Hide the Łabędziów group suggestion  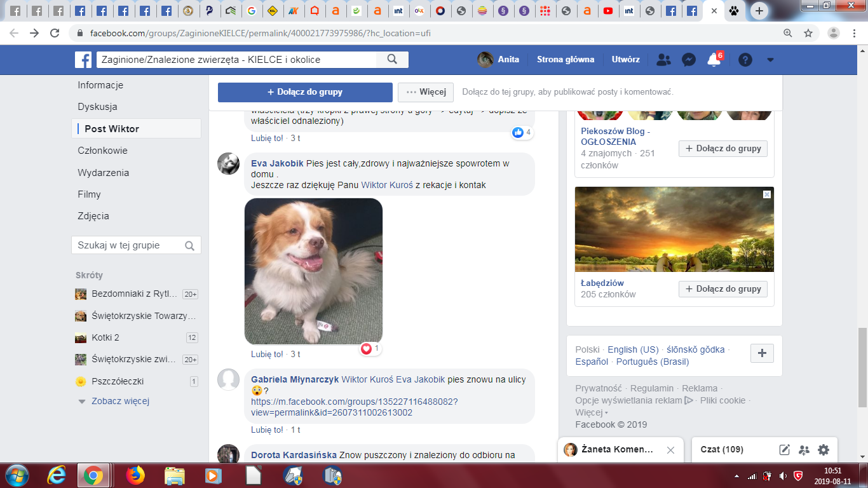click(767, 194)
